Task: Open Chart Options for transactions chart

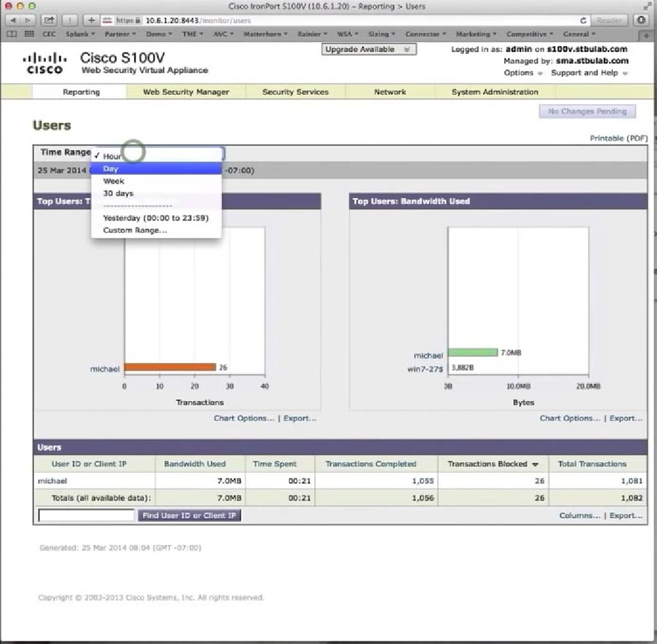Action: tap(244, 418)
